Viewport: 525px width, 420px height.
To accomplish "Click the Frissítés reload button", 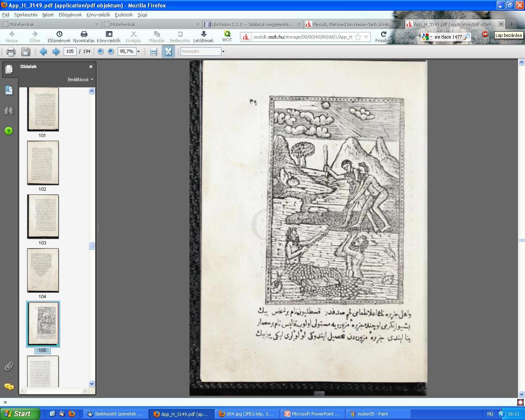I will pos(383,37).
